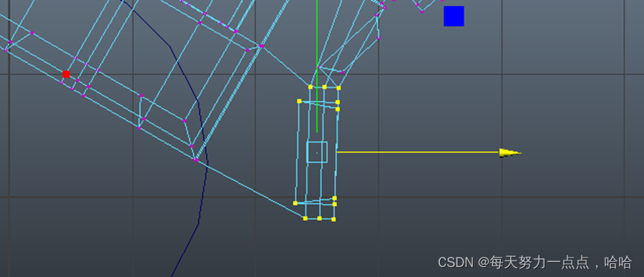Select the middle yellow vertex in the top row
This screenshot has height=277, width=644.
(324, 87)
